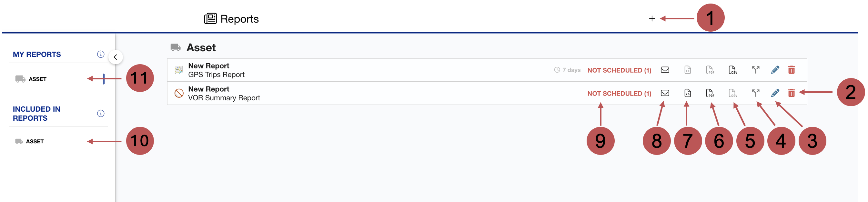Edit the VOR Summary Report with pencil
The width and height of the screenshot is (868, 202).
[775, 93]
